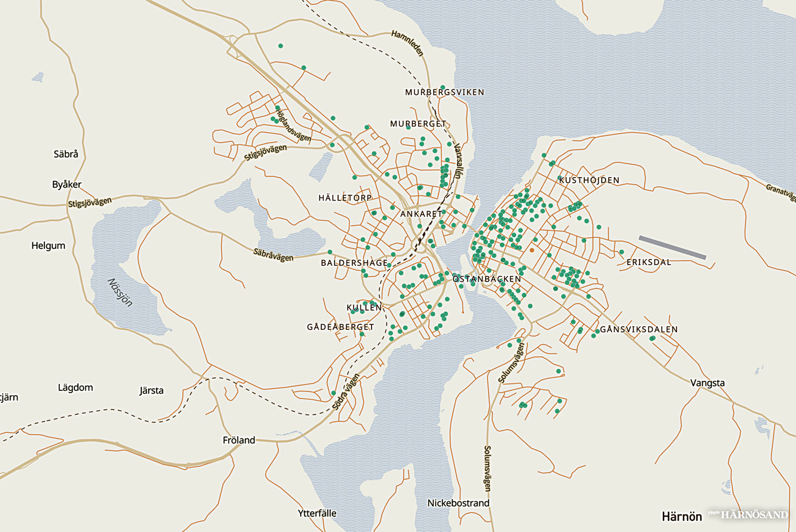Click the northernmost green marker dot
The width and height of the screenshot is (796, 532).
pos(281,46)
